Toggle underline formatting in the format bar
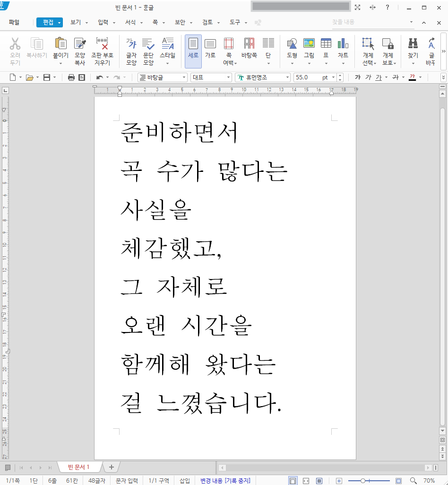Viewport: 448px width, 485px height. pyautogui.click(x=379, y=77)
